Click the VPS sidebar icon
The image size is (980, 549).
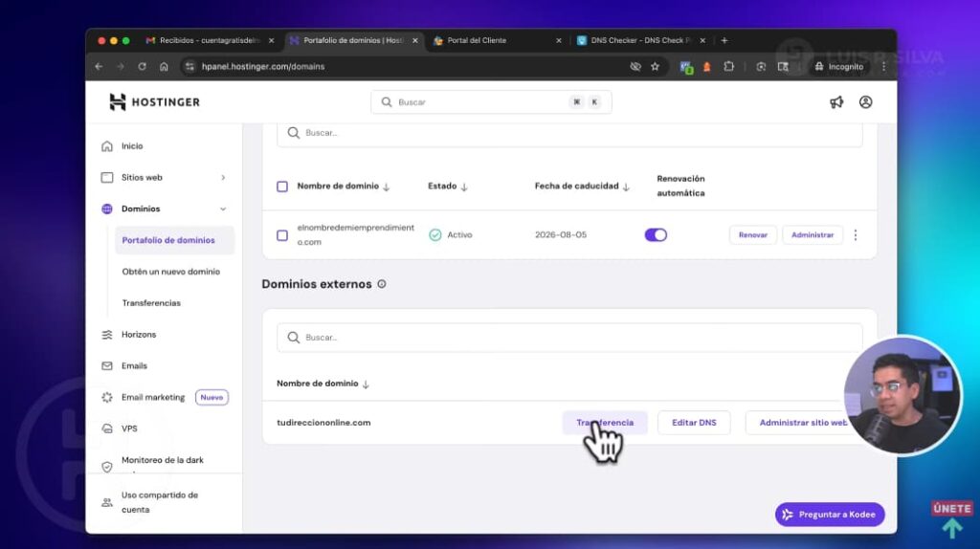107,428
